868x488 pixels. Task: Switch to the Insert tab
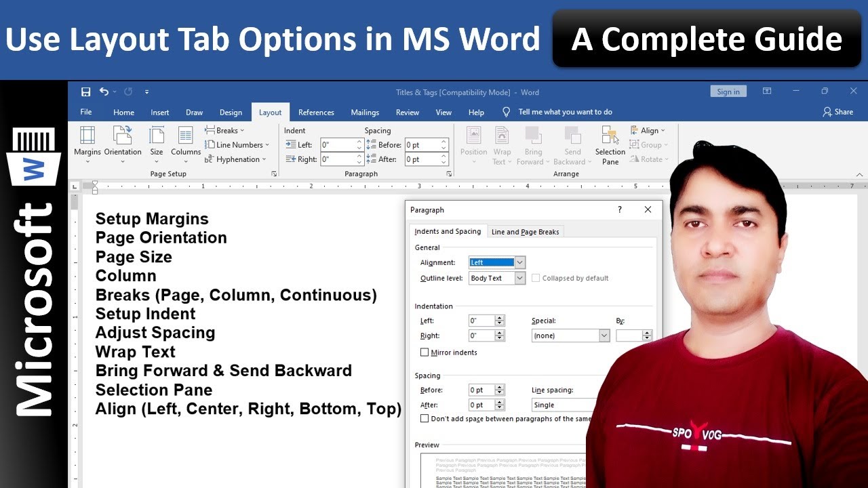point(160,113)
